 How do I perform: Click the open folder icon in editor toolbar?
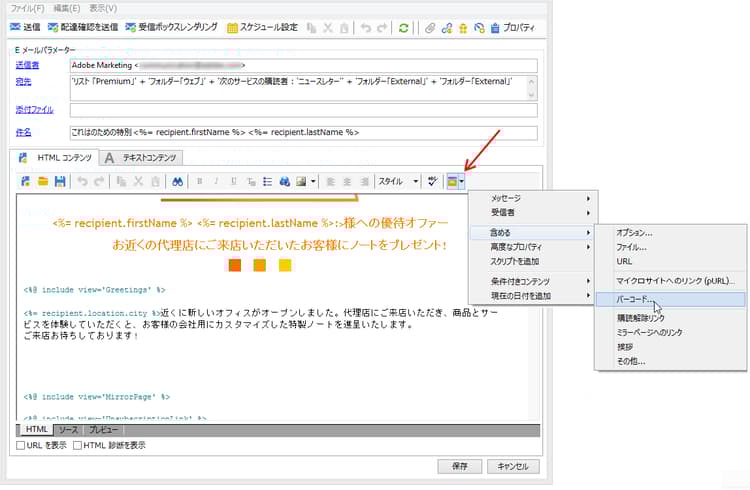tap(43, 181)
